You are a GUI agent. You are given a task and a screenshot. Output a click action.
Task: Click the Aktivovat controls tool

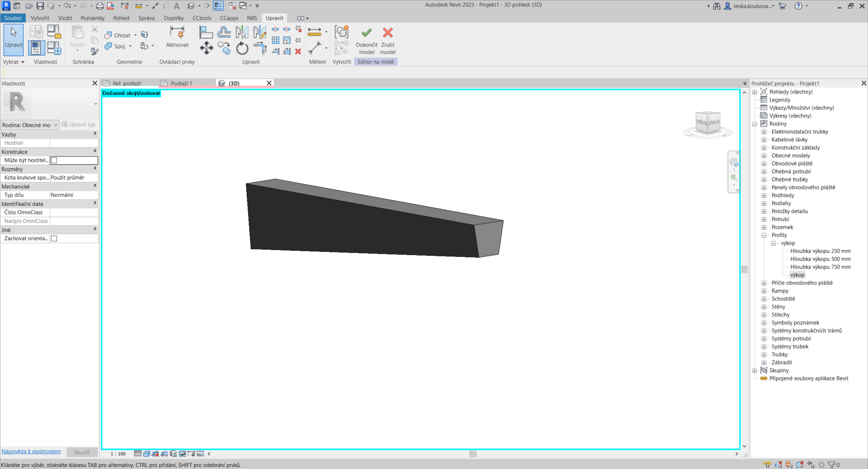coord(177,37)
